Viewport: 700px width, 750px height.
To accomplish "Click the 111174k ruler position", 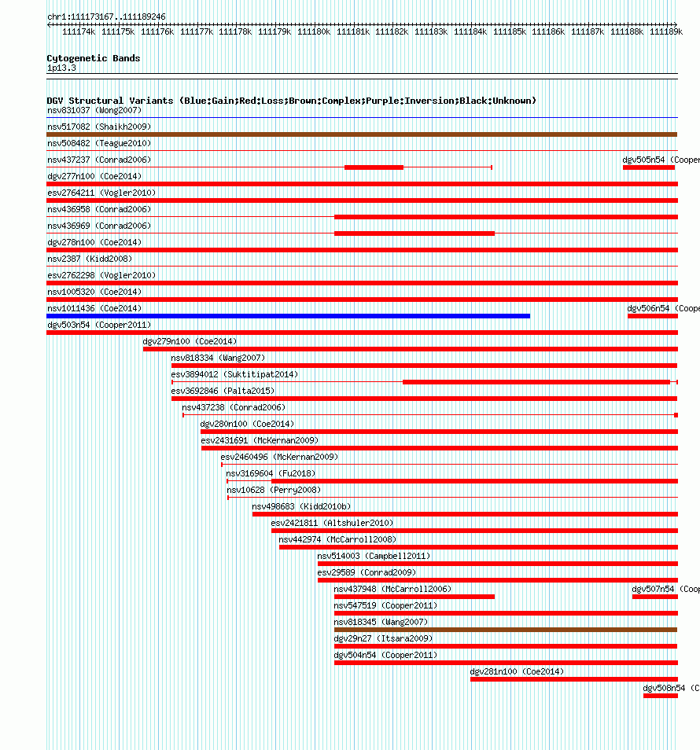I will (79, 31).
